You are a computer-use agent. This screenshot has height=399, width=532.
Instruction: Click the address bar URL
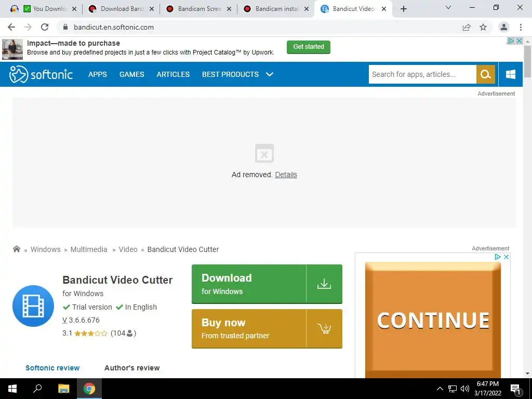pos(114,27)
